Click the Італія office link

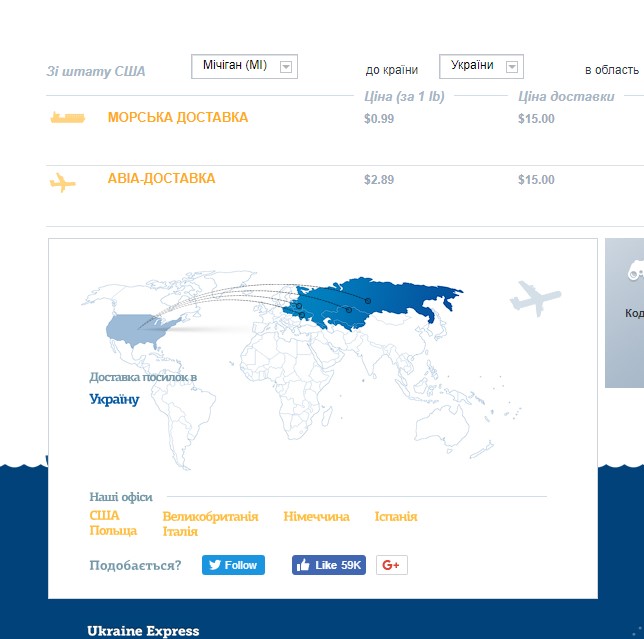point(180,531)
